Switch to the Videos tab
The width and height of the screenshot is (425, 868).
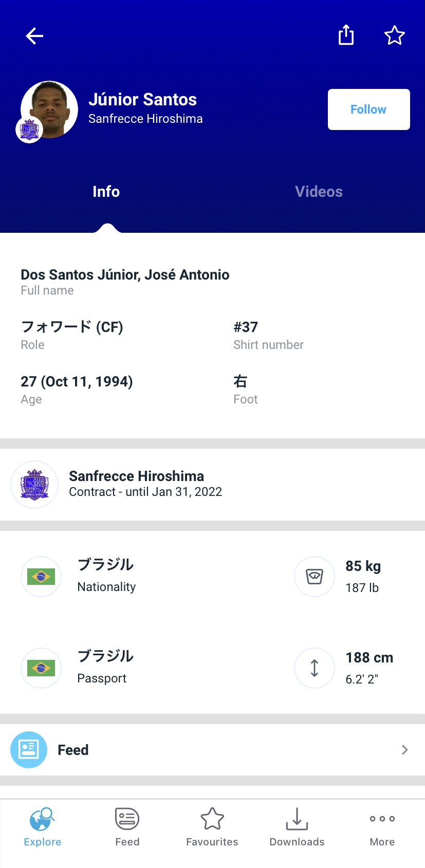[x=319, y=192]
